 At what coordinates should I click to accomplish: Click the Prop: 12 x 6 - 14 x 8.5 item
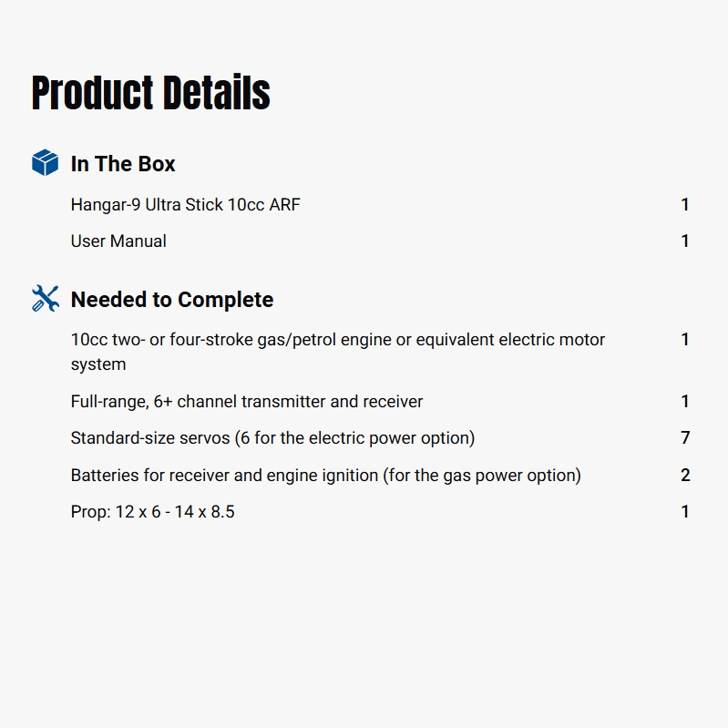click(x=152, y=512)
